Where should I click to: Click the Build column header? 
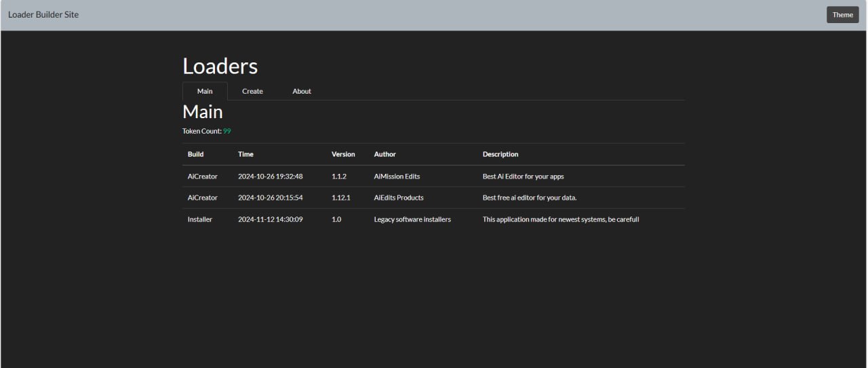click(195, 154)
